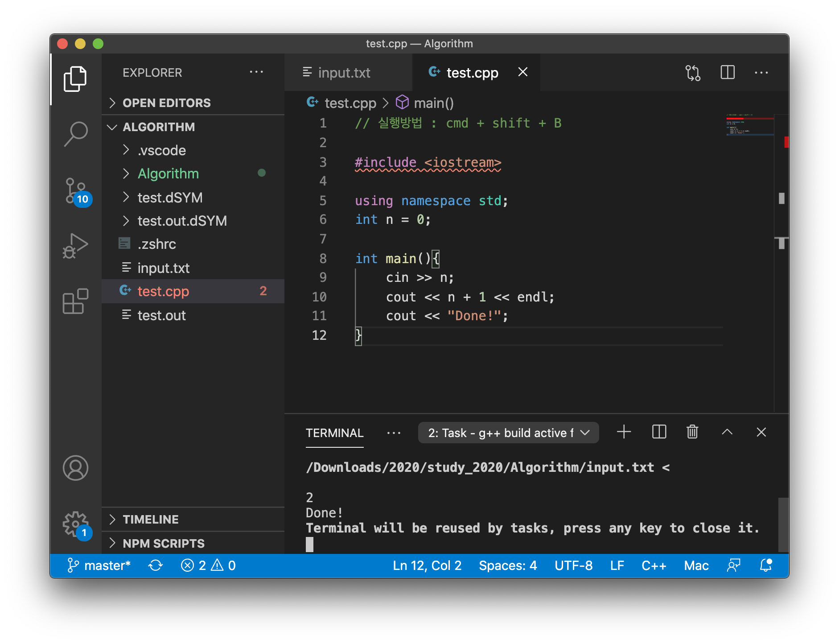Click main() in the breadcrumb bar
Screen dimensions: 839x644
[x=433, y=103]
